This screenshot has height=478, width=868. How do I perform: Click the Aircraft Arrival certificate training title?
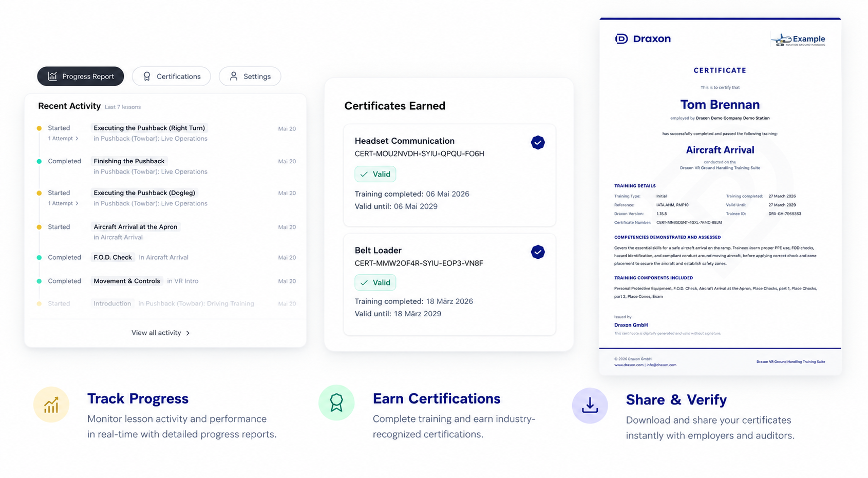pyautogui.click(x=720, y=150)
